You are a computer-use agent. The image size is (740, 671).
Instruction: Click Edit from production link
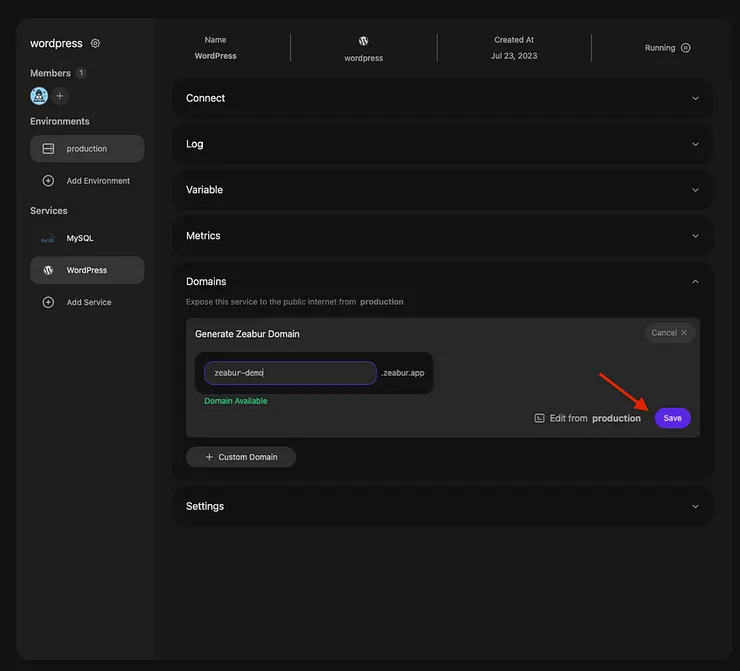(588, 418)
